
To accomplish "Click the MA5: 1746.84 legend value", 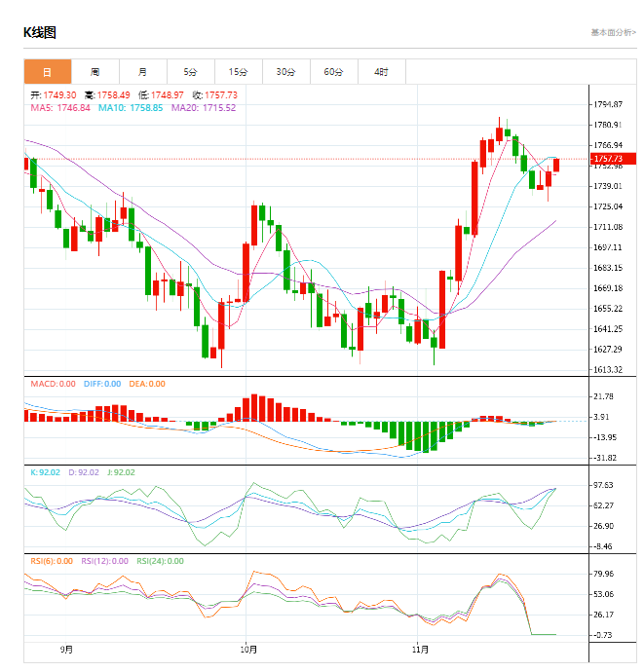I will click(x=60, y=107).
